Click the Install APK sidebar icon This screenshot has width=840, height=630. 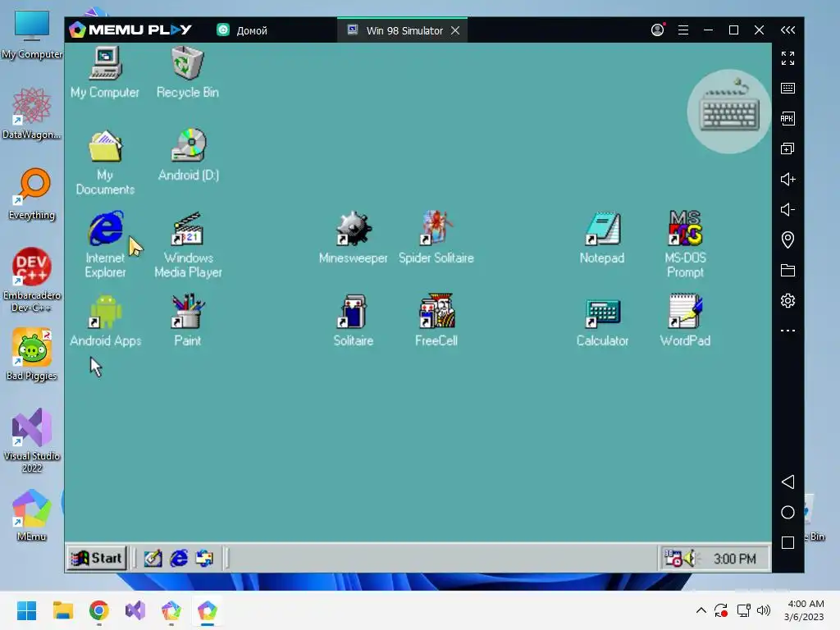[x=787, y=118]
